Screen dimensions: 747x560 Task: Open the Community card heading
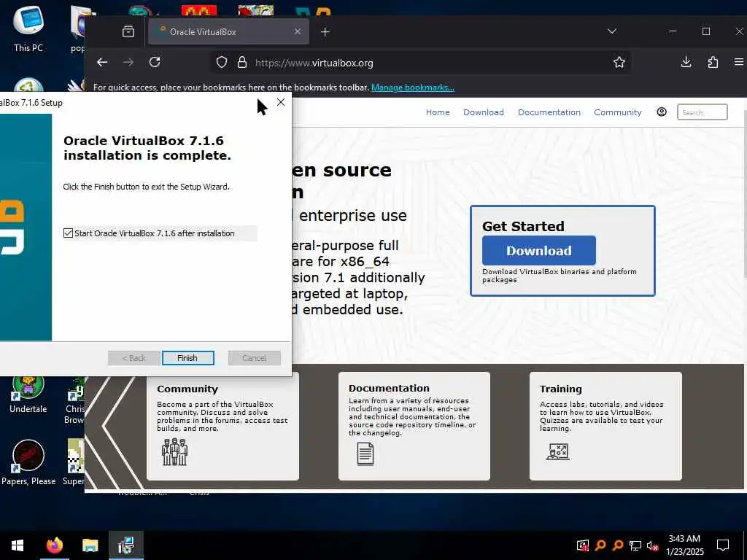(187, 389)
